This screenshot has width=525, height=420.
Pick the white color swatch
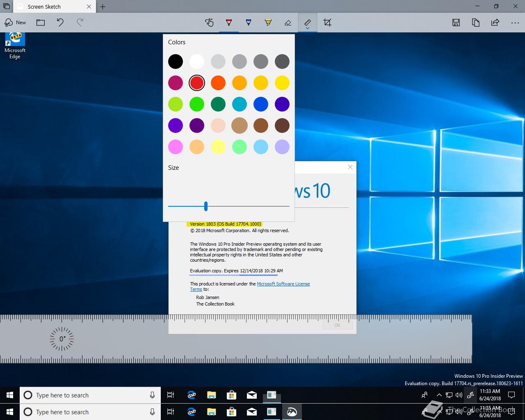pos(197,62)
